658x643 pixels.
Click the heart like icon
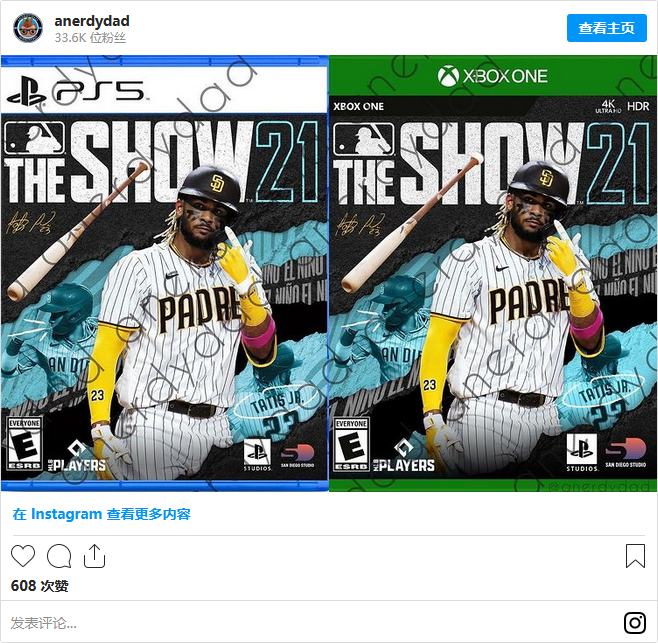click(x=23, y=556)
